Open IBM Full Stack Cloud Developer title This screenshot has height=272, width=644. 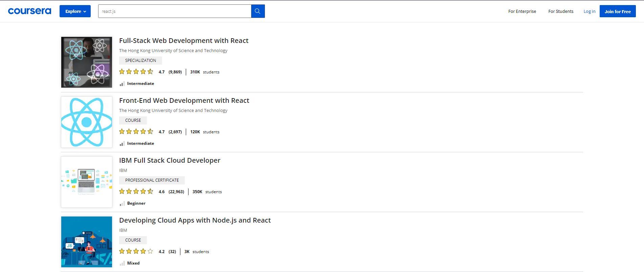click(170, 160)
